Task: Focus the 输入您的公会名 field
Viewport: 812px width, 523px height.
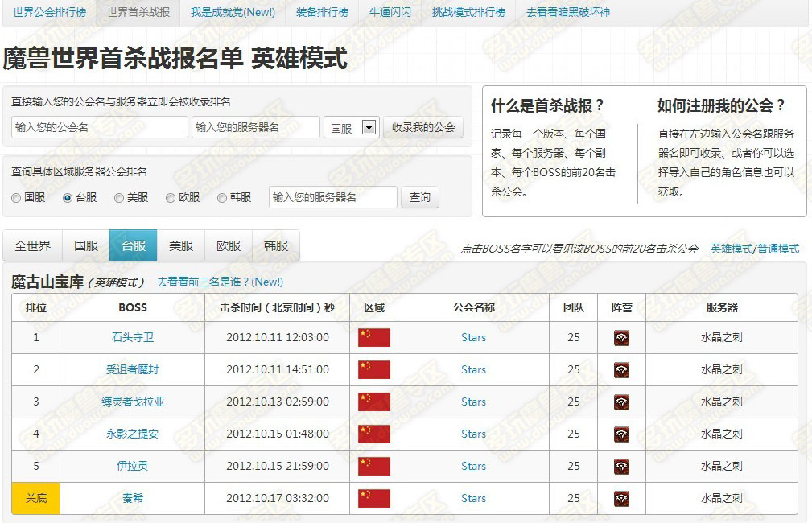Action: pyautogui.click(x=100, y=127)
